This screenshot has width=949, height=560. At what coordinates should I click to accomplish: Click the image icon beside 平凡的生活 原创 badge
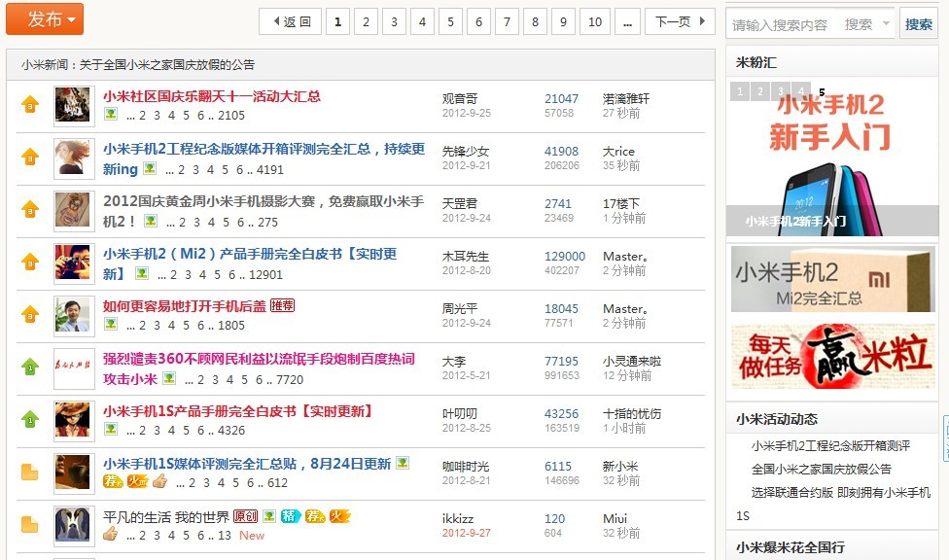point(269,516)
